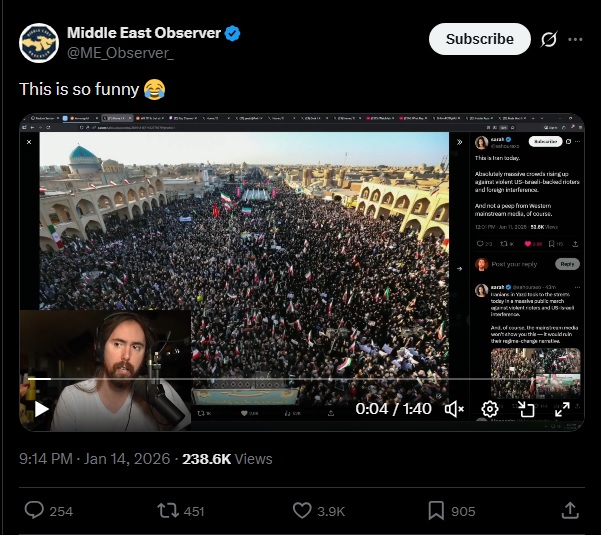Viewport: 601px width, 535px height.
Task: Open the reply comment icon
Action: tap(34, 510)
